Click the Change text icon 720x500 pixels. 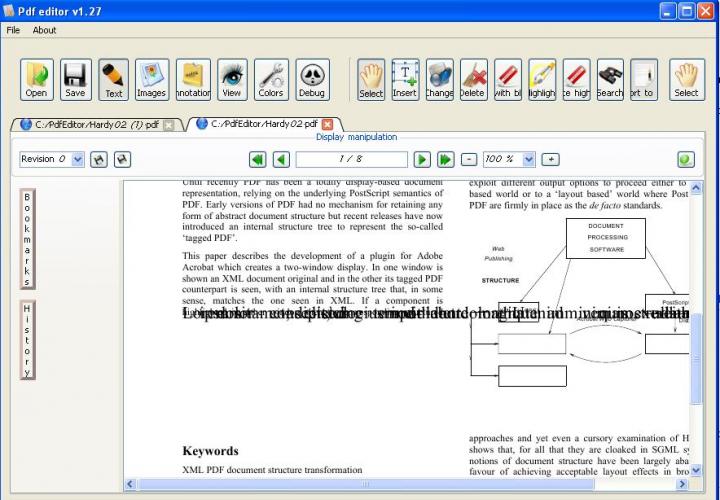coord(439,79)
